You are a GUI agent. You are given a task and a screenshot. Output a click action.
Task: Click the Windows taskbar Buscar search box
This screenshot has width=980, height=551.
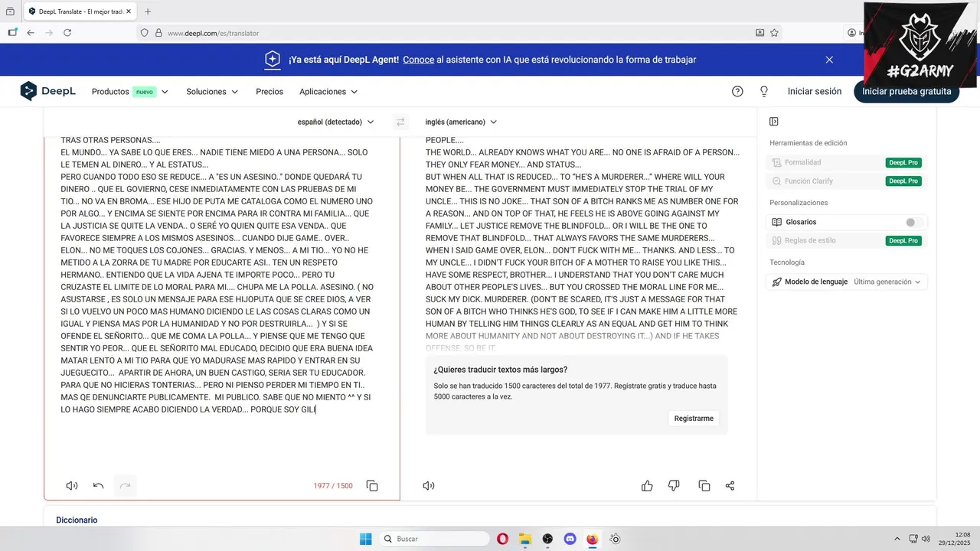tap(434, 539)
